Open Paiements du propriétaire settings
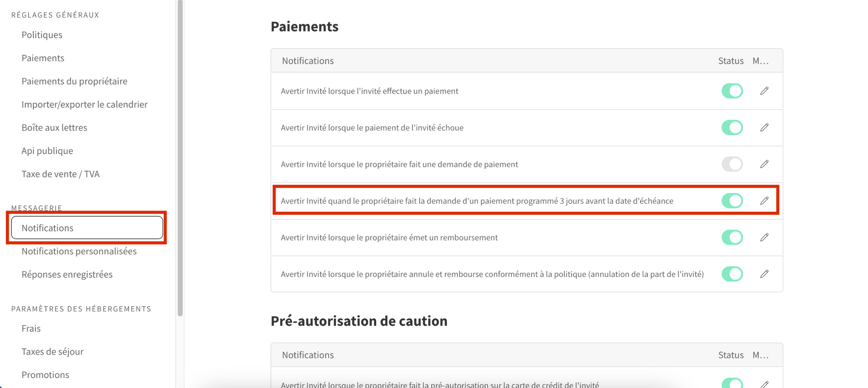 click(74, 81)
